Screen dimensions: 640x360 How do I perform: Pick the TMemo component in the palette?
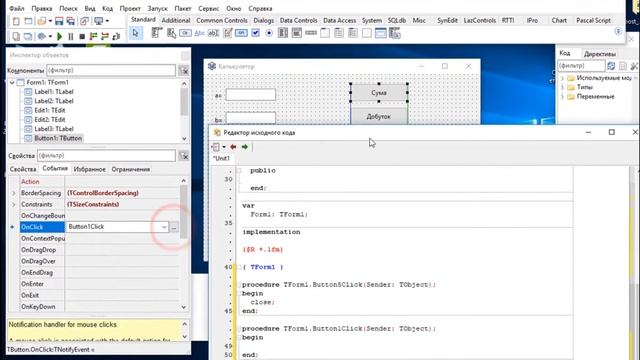227,33
